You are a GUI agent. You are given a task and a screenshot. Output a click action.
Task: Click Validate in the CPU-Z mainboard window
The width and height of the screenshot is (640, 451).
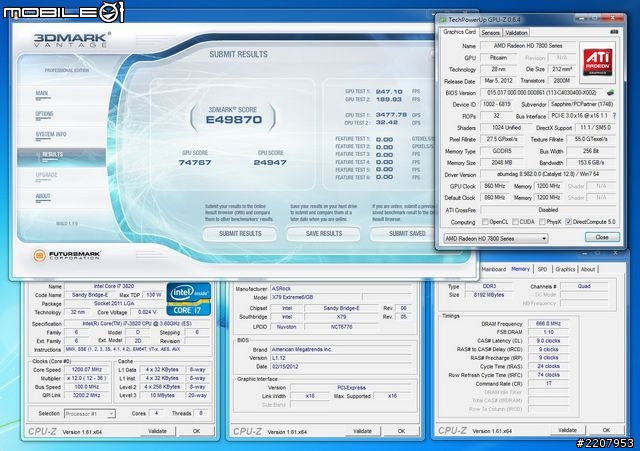coord(362,431)
